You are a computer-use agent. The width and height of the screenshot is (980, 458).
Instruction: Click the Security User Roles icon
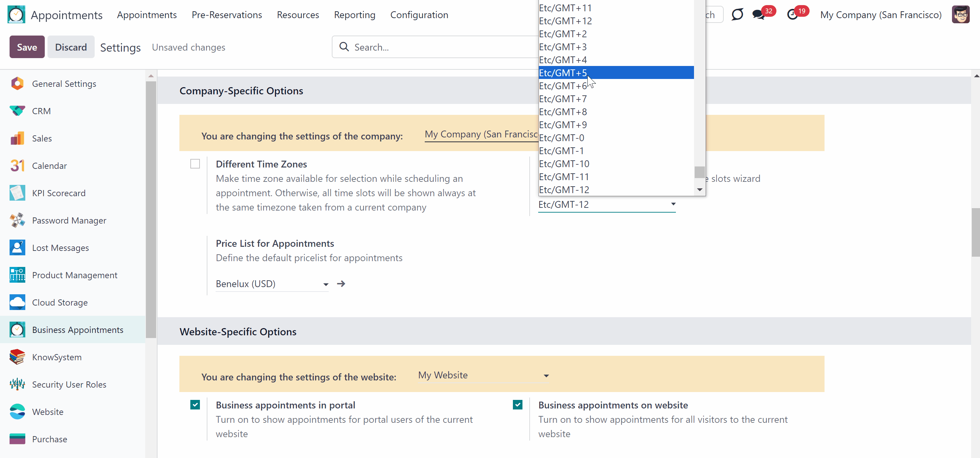(17, 385)
